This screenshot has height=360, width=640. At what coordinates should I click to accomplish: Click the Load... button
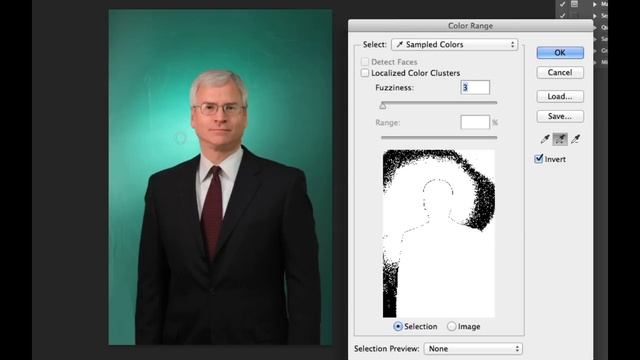[x=560, y=96]
